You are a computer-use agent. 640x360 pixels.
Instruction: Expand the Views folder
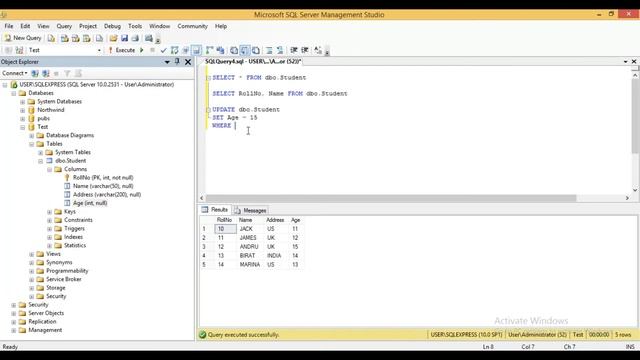(x=32, y=254)
